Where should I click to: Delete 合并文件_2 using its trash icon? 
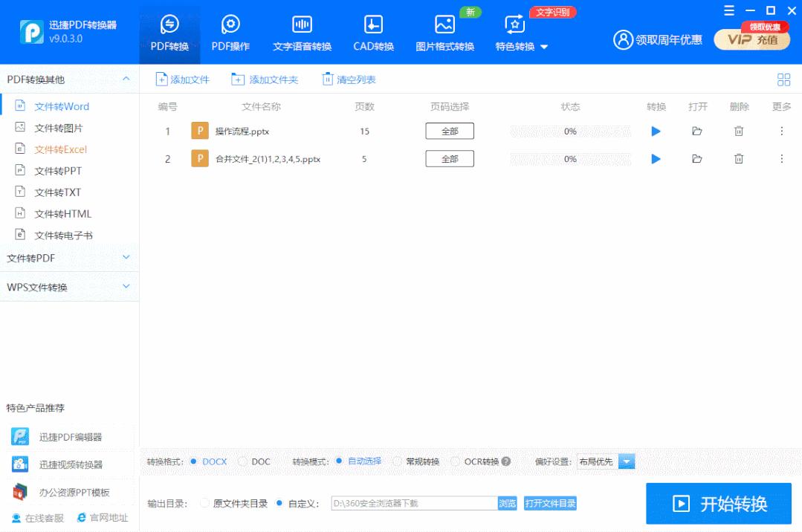(738, 158)
